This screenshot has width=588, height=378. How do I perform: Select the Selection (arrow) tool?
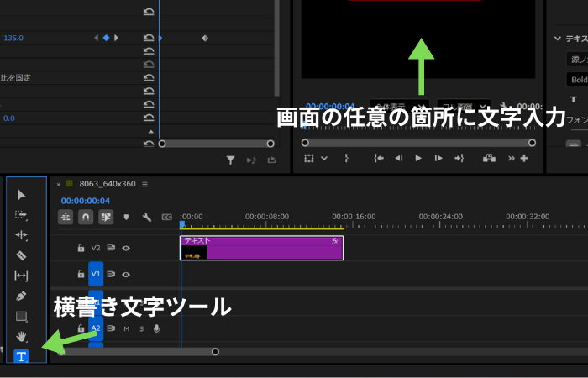click(x=21, y=195)
